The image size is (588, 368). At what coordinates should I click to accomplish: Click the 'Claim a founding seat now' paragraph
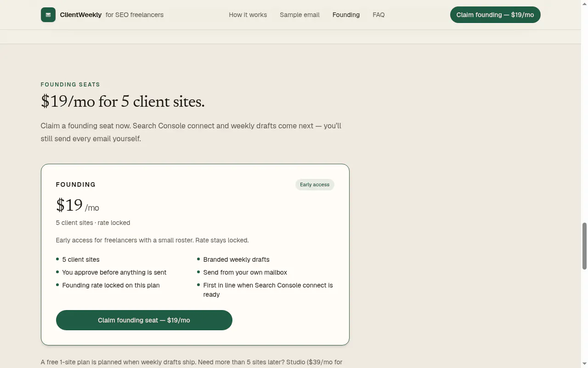(191, 132)
